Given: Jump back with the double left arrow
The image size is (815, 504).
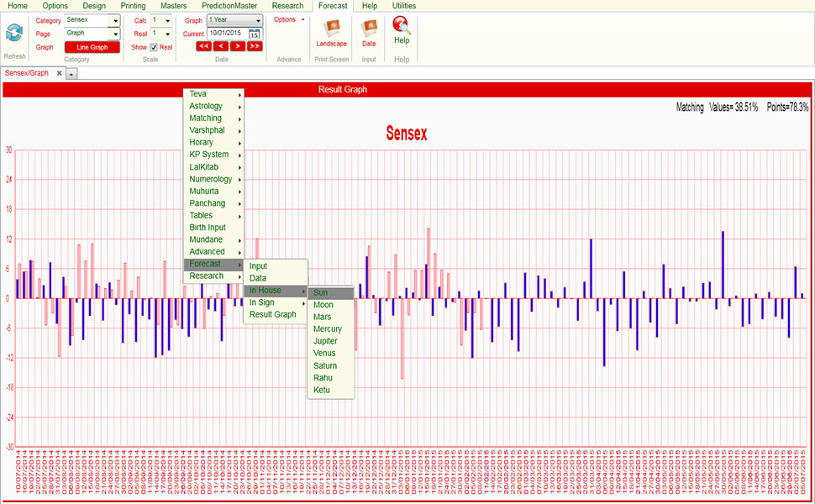Looking at the screenshot, I should coord(203,46).
